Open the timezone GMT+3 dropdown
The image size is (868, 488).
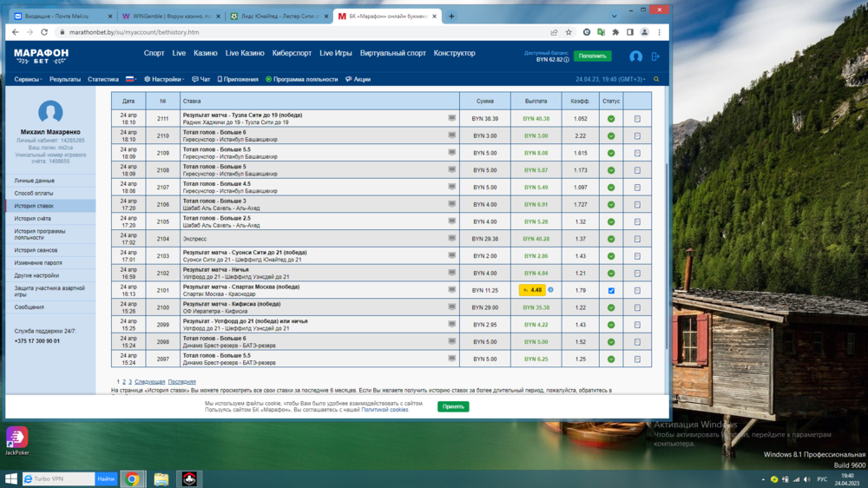pyautogui.click(x=610, y=79)
